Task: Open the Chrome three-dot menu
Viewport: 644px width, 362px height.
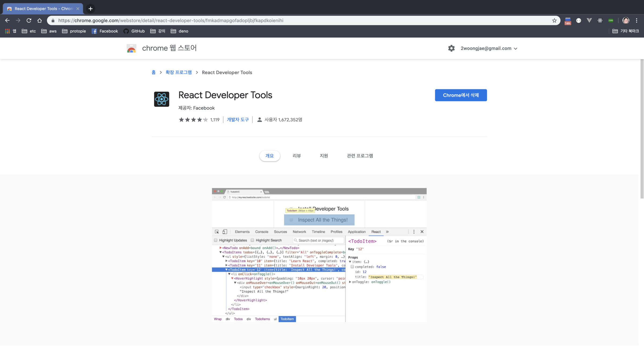Action: coord(636,20)
